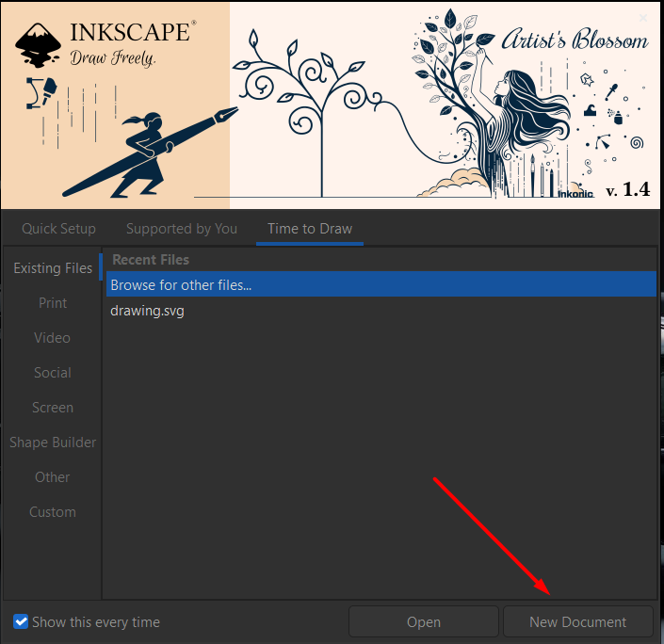This screenshot has height=644, width=664.
Task: Select the Time to Draw tab
Action: coord(310,229)
